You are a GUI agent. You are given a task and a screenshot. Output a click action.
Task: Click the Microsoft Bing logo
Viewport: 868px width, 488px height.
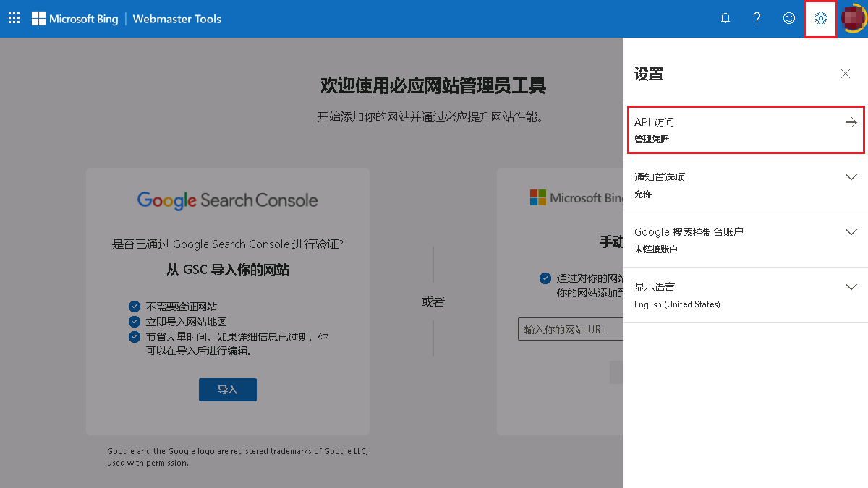click(x=75, y=19)
